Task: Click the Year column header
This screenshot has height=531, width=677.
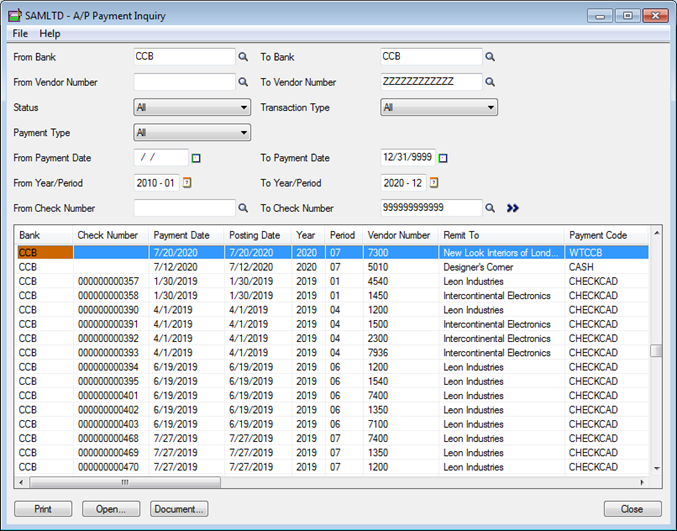Action: [x=308, y=235]
